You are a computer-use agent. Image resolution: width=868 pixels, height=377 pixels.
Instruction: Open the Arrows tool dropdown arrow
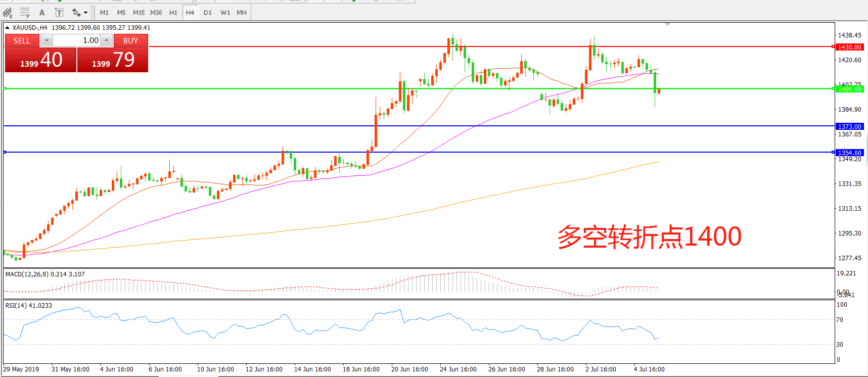(85, 13)
